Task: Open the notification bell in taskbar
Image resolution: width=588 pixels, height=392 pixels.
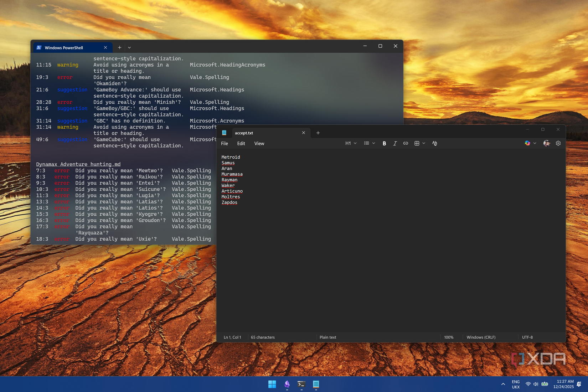Action: [x=579, y=384]
